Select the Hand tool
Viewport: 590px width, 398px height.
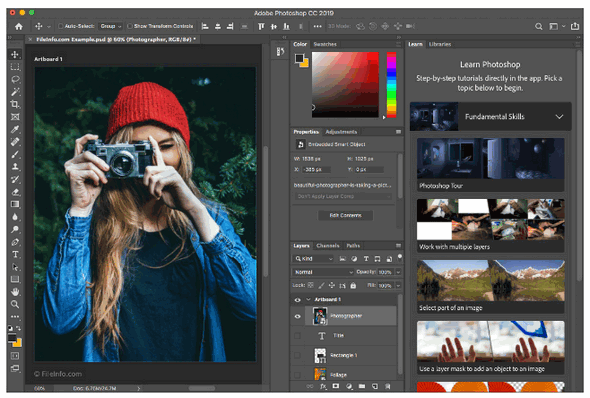click(15, 292)
